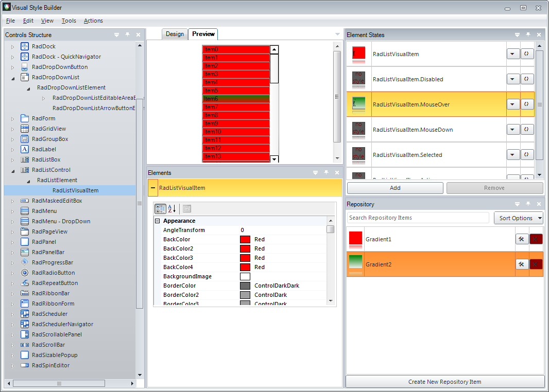549x392 pixels.
Task: Click the RadDock control icon
Action: tap(25, 46)
